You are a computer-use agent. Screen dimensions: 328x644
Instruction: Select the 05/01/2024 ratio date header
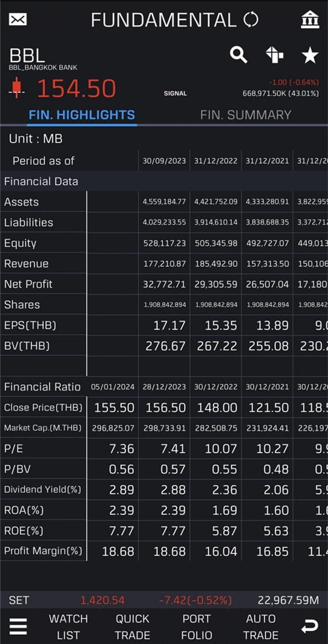(112, 387)
